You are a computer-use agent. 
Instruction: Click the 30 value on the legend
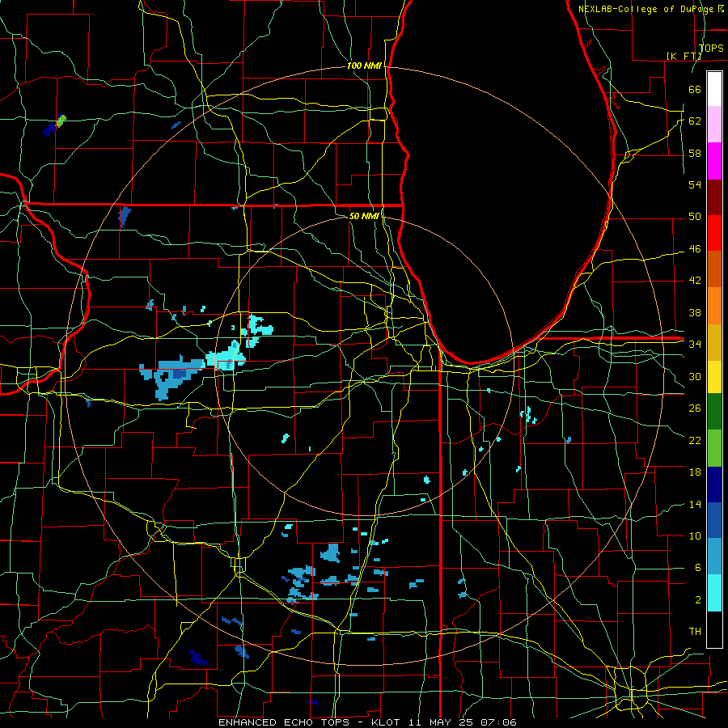point(695,376)
